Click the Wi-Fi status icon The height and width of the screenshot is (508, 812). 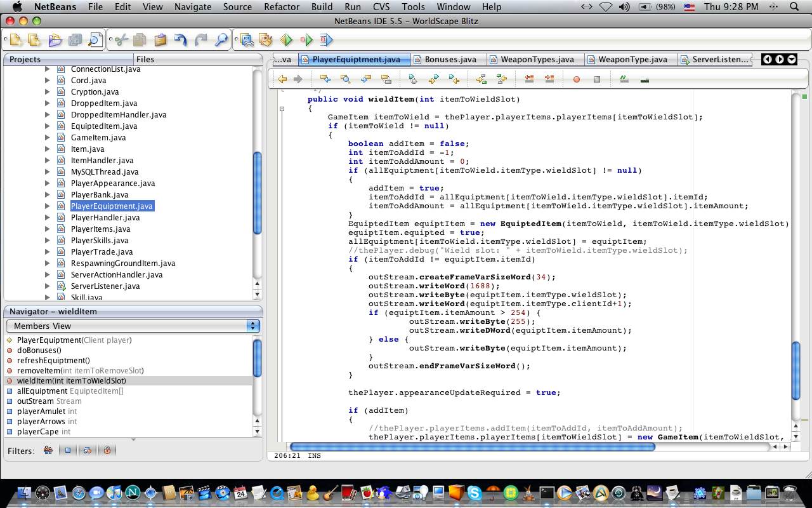(x=606, y=7)
